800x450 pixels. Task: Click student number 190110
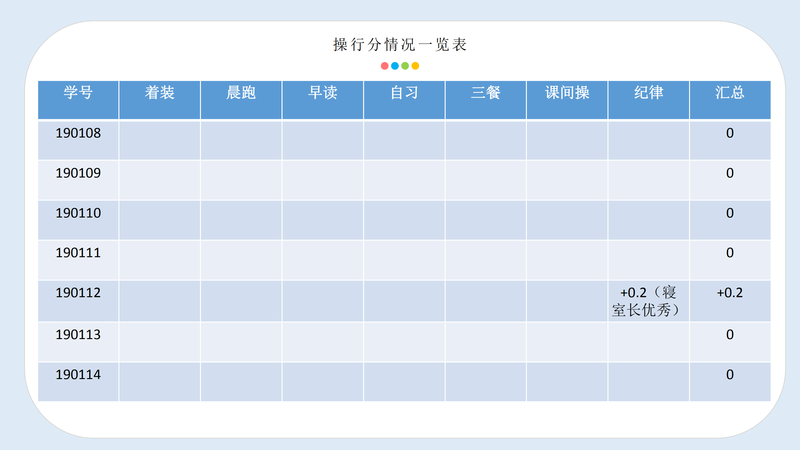point(78,213)
